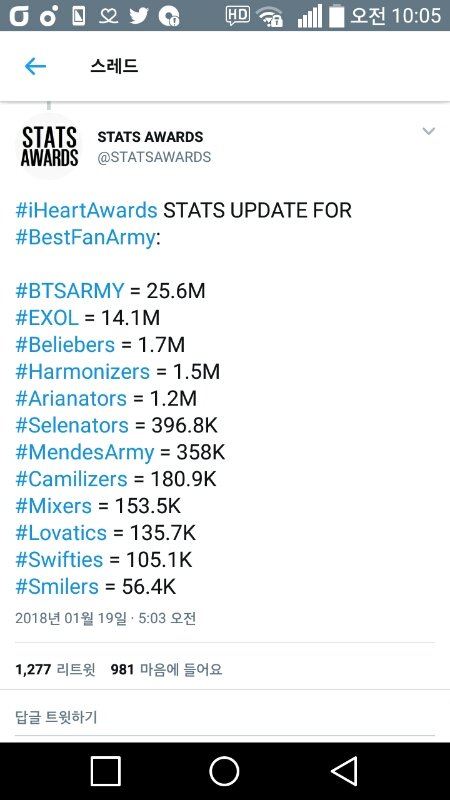View the 981 likes list
450x800 pixels.
click(x=166, y=669)
